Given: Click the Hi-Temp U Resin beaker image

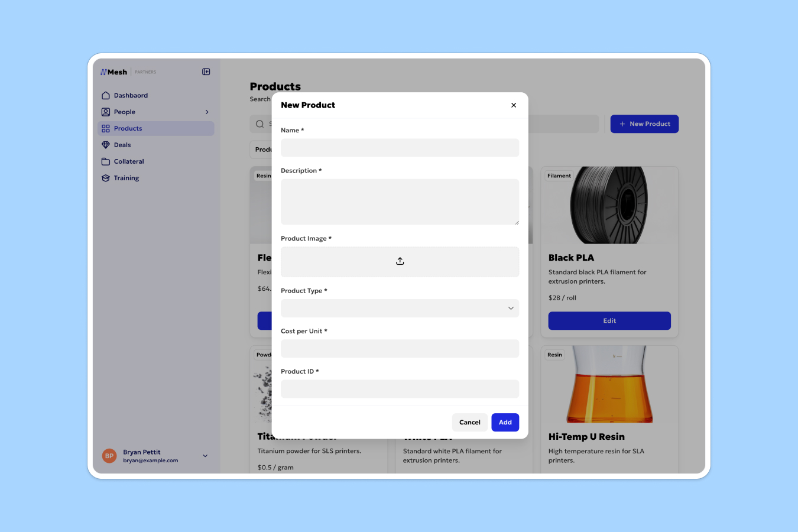Looking at the screenshot, I should (609, 384).
